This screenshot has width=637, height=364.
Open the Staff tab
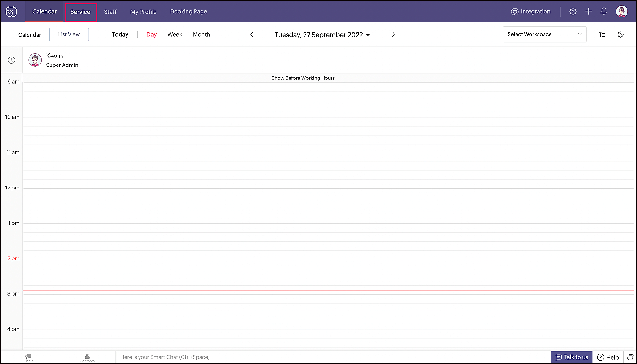tap(110, 12)
